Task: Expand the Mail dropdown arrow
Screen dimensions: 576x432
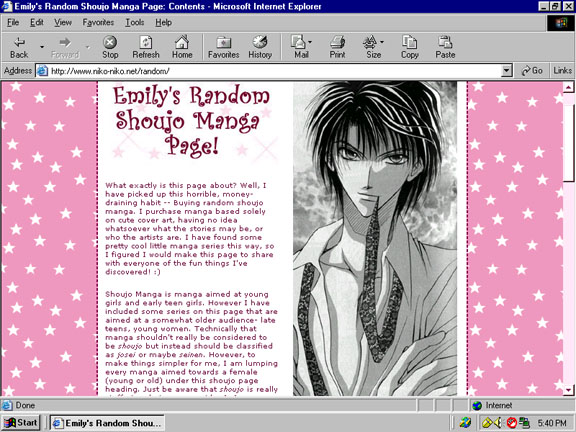Action: pos(310,42)
